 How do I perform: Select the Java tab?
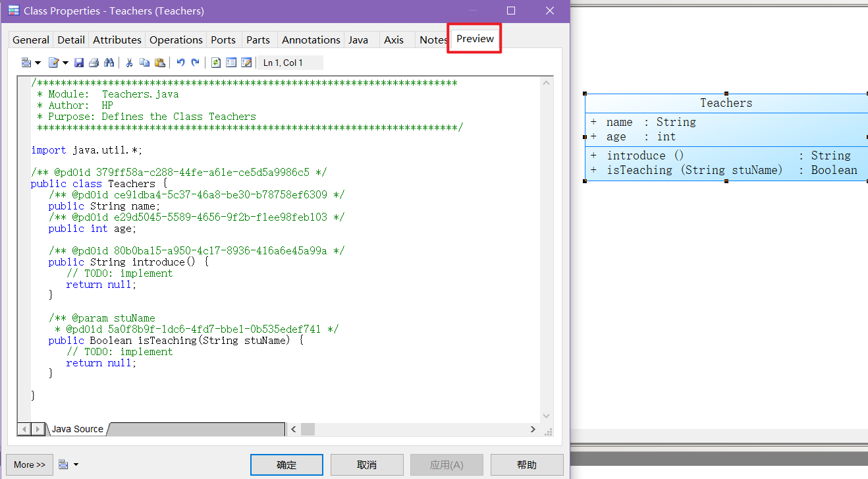coord(358,40)
